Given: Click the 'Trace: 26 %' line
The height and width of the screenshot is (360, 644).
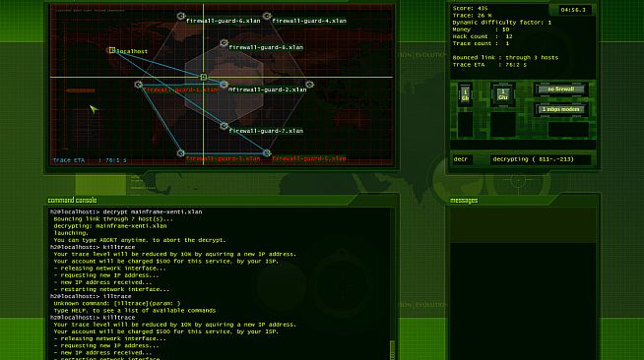Looking at the screenshot, I should [472, 15].
